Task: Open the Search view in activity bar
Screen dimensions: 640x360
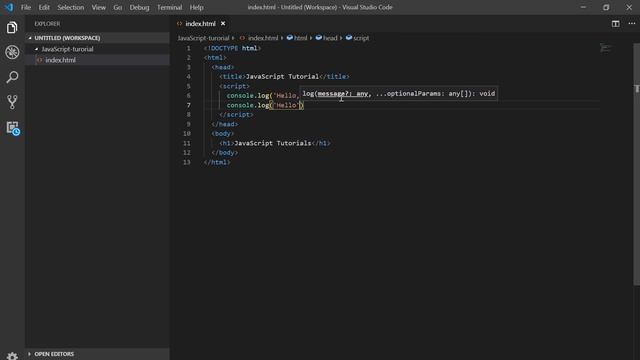Action: [x=12, y=77]
